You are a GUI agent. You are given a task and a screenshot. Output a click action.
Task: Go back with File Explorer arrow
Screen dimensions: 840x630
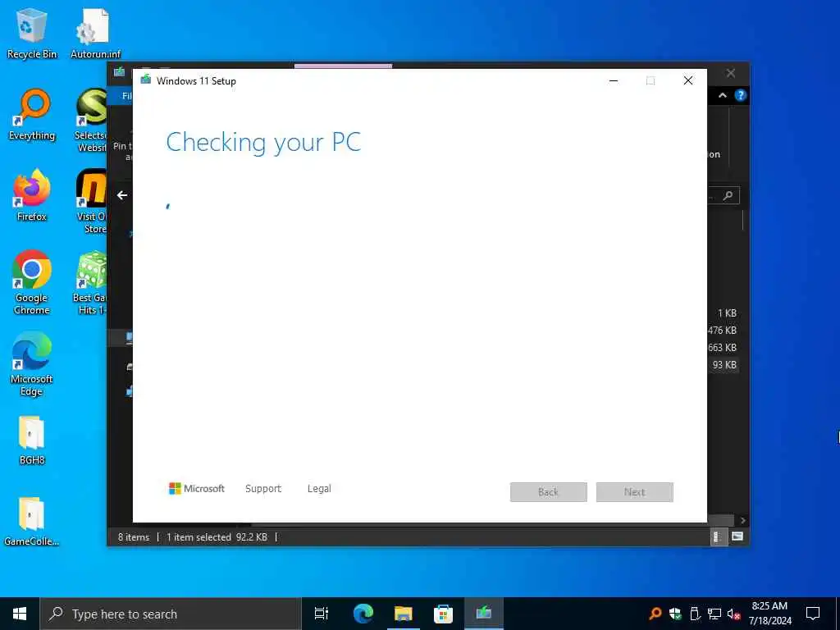[122, 195]
